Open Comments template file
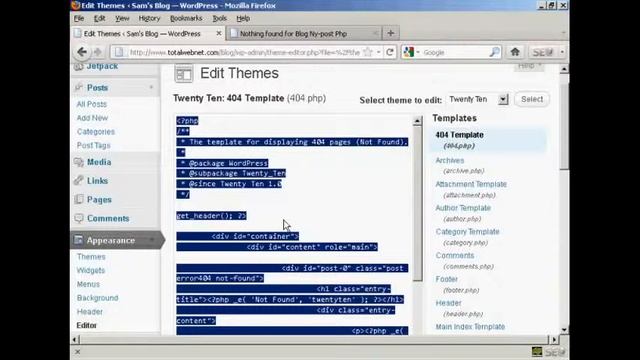The width and height of the screenshot is (640, 360). click(x=455, y=255)
